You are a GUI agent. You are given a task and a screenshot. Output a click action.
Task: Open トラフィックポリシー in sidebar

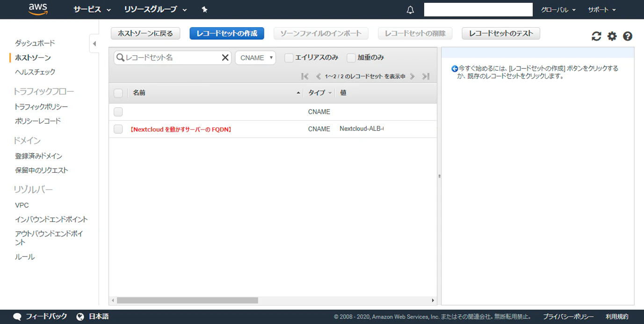point(41,107)
